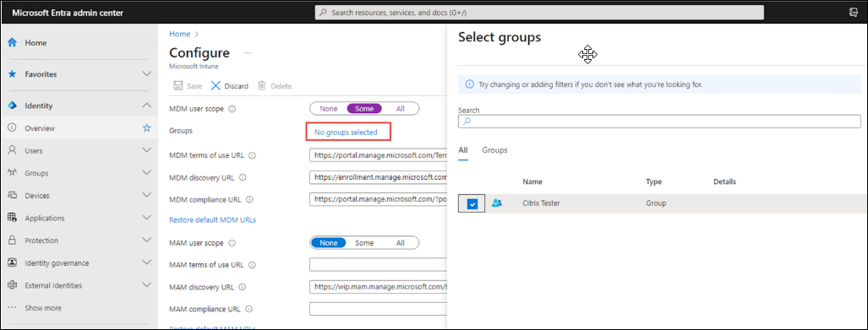The width and height of the screenshot is (868, 330).
Task: Click the Home house icon in sidebar
Action: (12, 42)
